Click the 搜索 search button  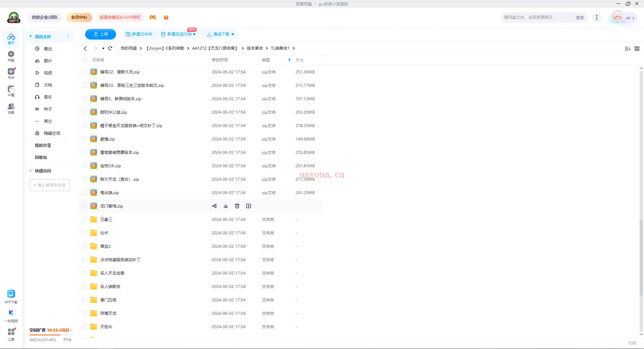[x=580, y=17]
